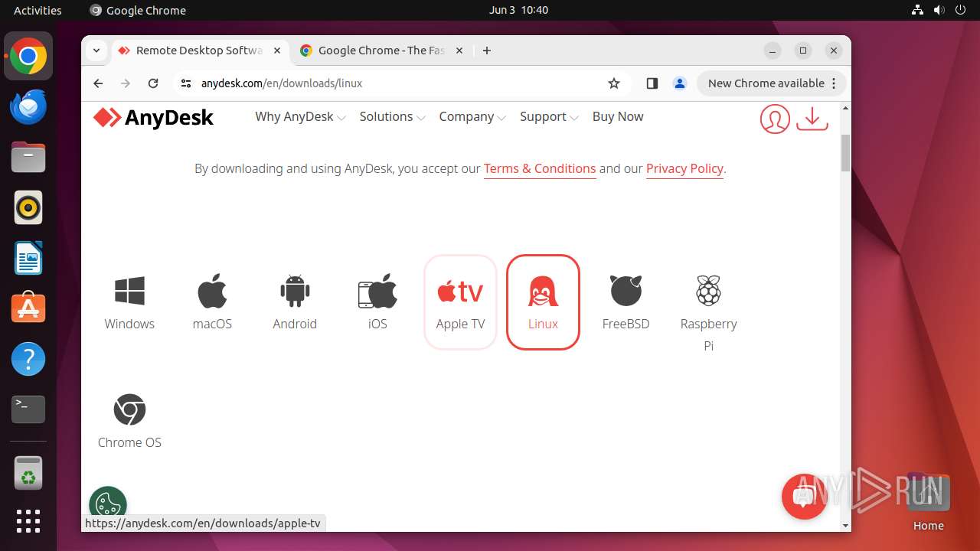This screenshot has width=980, height=551.
Task: Close the Google Chrome tab
Action: click(x=459, y=51)
